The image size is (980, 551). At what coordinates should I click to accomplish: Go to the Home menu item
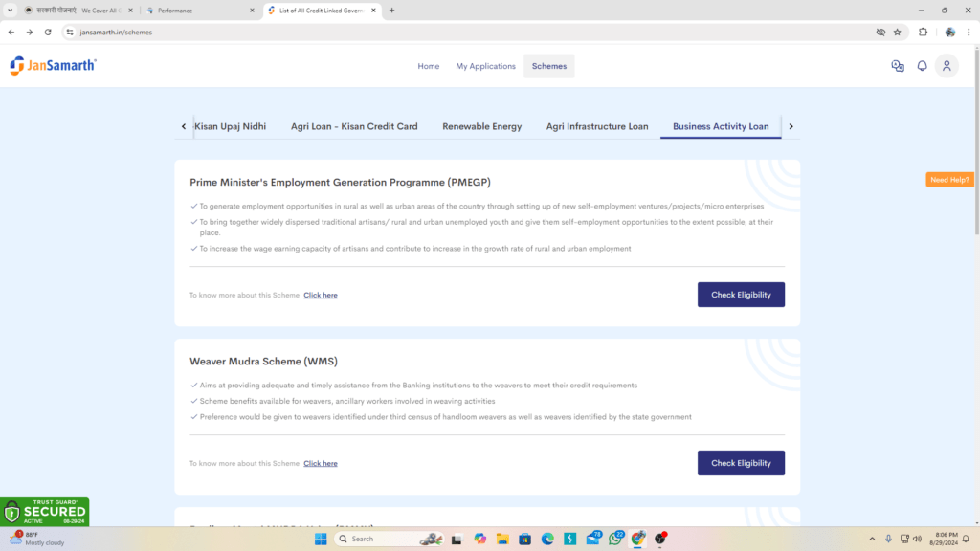pyautogui.click(x=428, y=66)
